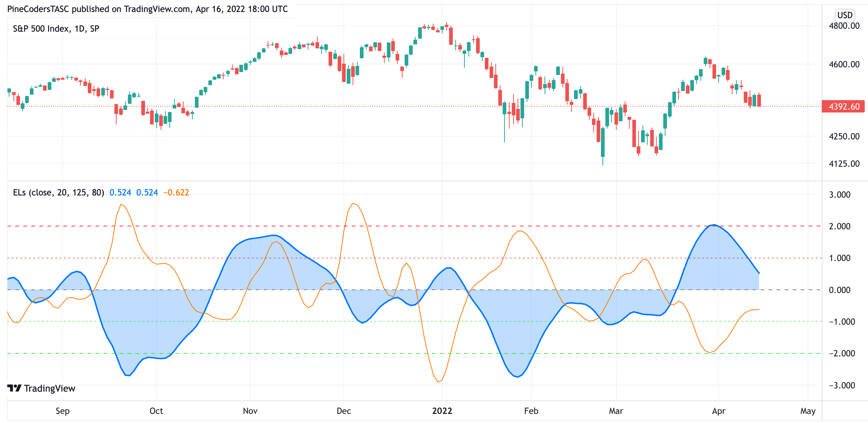Click the Apr label on time axis

pos(719,411)
